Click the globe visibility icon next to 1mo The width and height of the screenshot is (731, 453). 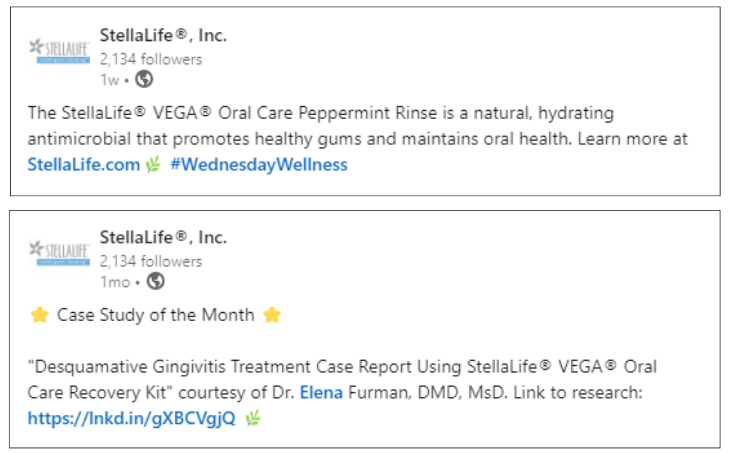[156, 281]
